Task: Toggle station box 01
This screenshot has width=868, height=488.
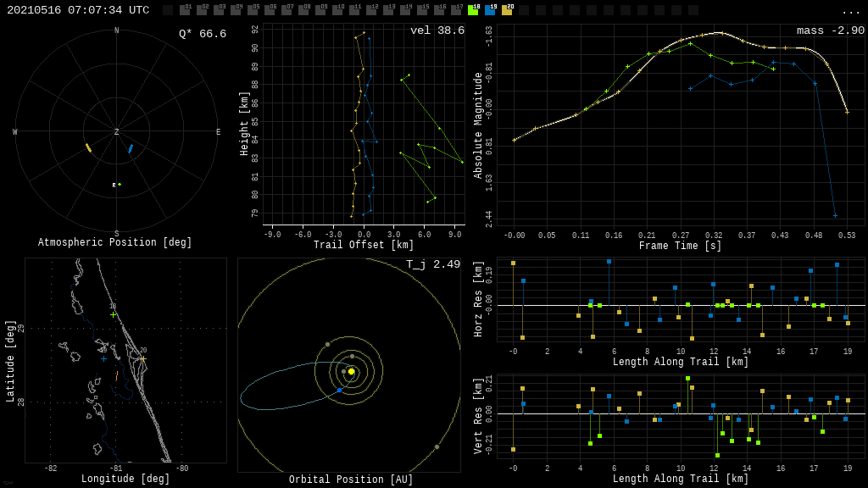Action: click(x=186, y=10)
